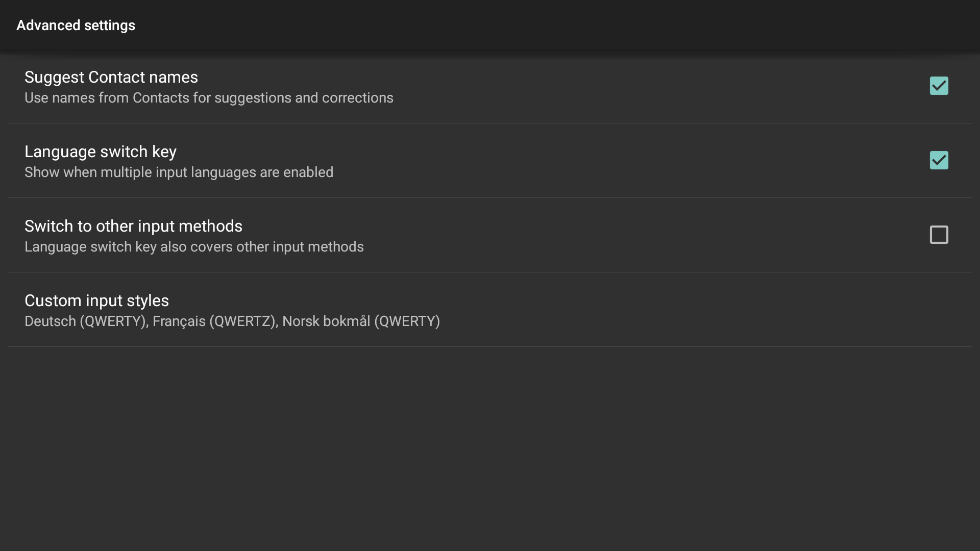Image resolution: width=980 pixels, height=551 pixels.
Task: Click the 'Use names from Contacts' description
Action: 208,98
